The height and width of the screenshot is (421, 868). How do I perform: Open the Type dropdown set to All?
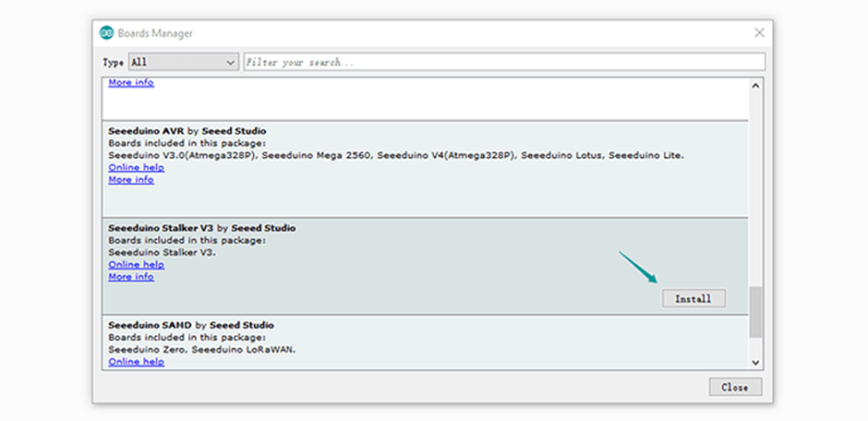[183, 62]
